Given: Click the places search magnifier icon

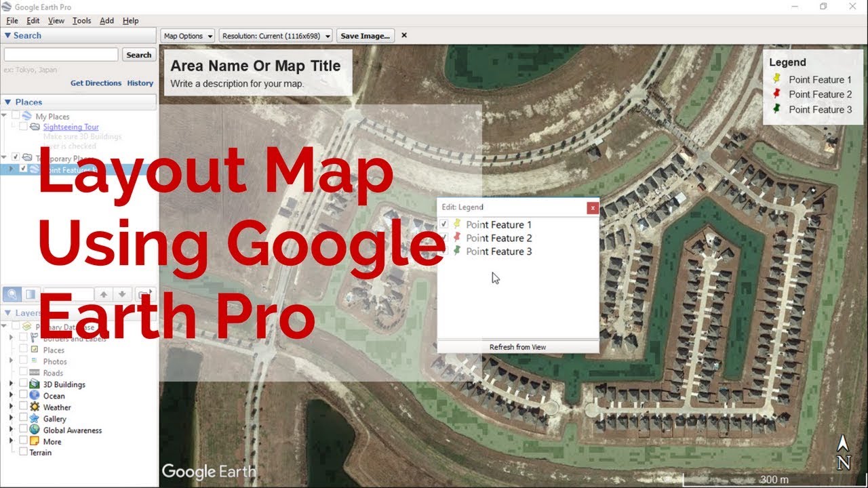Looking at the screenshot, I should (12, 294).
